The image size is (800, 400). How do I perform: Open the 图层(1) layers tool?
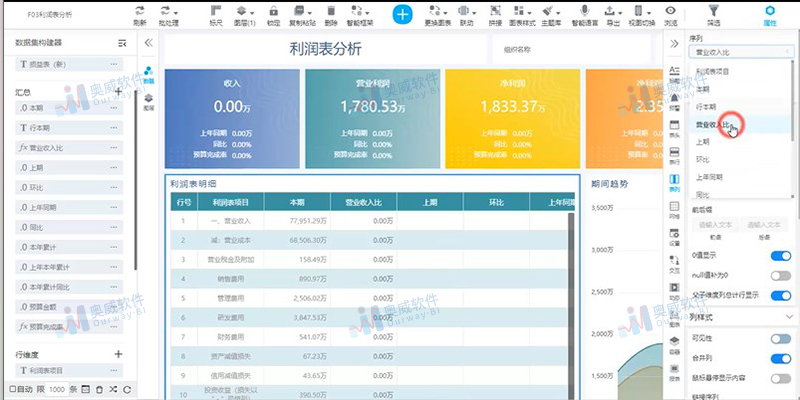(x=244, y=11)
